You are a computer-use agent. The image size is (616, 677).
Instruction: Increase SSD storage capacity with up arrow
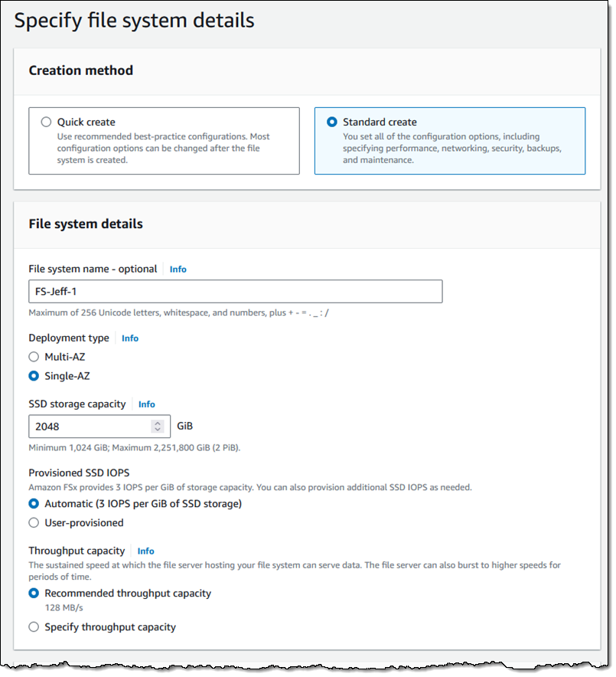[x=158, y=424]
